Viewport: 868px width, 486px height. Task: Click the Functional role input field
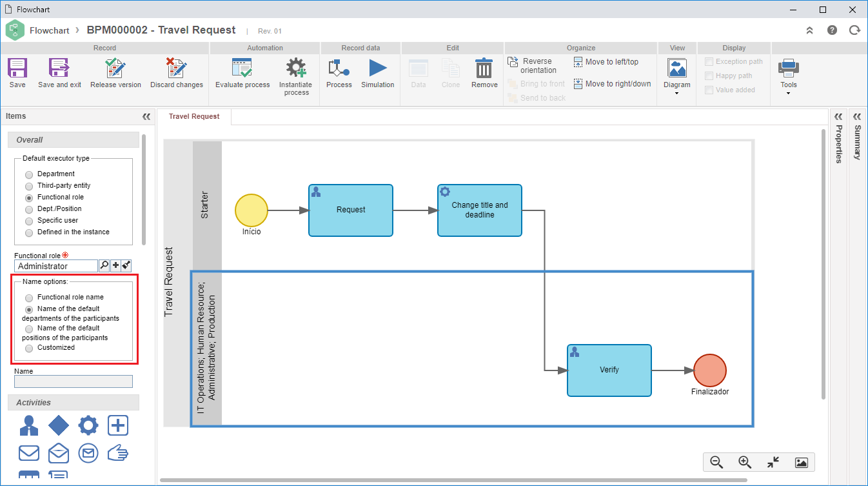coord(56,266)
